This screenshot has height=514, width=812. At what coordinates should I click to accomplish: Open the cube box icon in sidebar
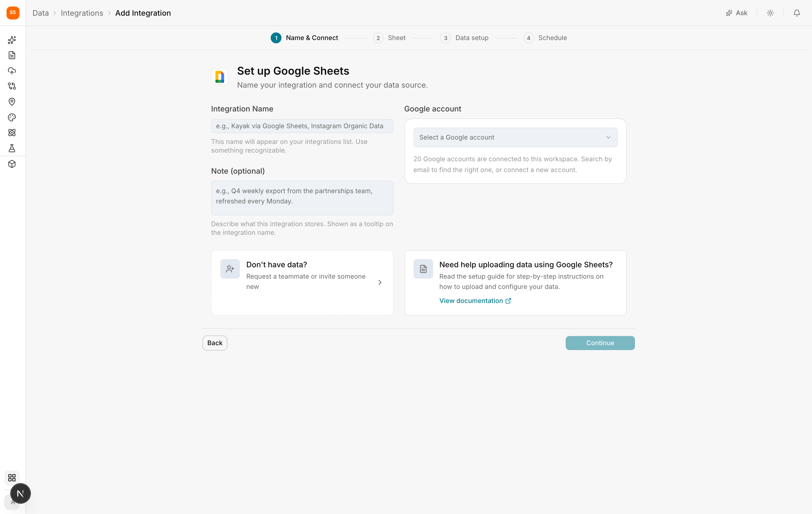[x=12, y=164]
